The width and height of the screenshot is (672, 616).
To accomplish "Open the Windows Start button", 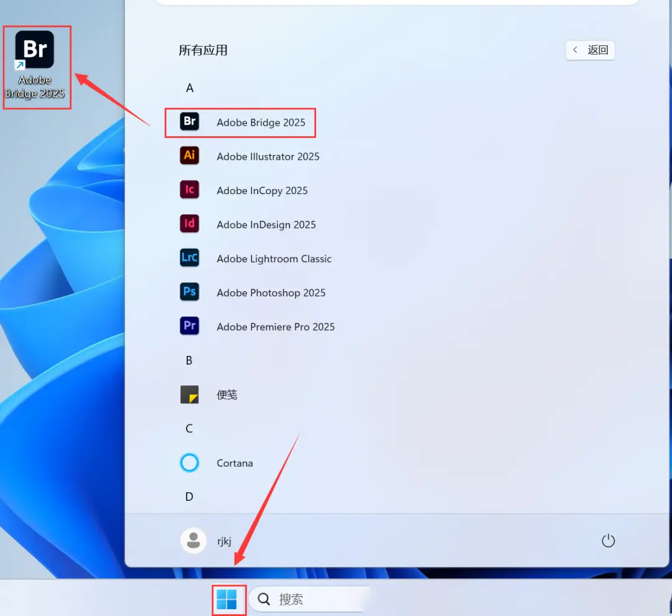I will point(227,599).
